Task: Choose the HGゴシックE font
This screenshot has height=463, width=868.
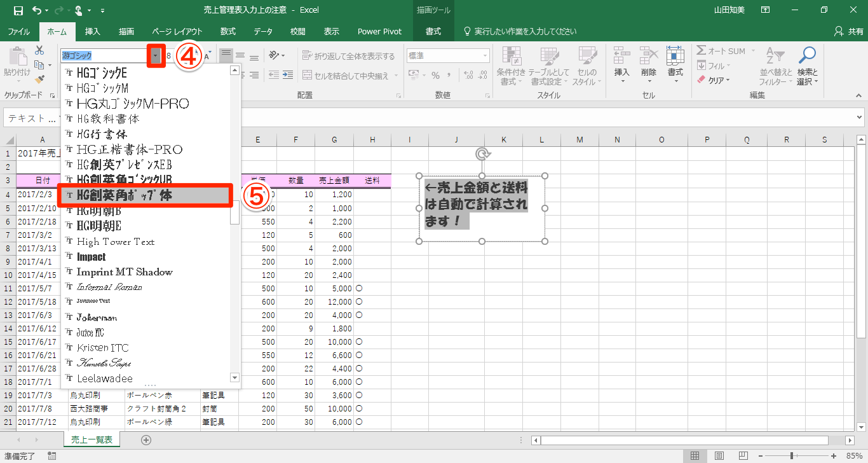Action: coord(150,73)
